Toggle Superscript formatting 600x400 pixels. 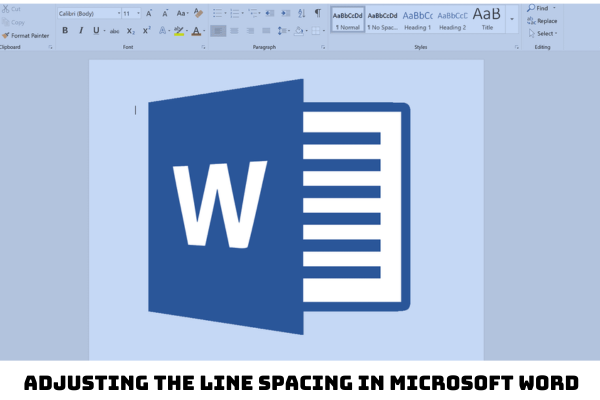click(x=147, y=31)
